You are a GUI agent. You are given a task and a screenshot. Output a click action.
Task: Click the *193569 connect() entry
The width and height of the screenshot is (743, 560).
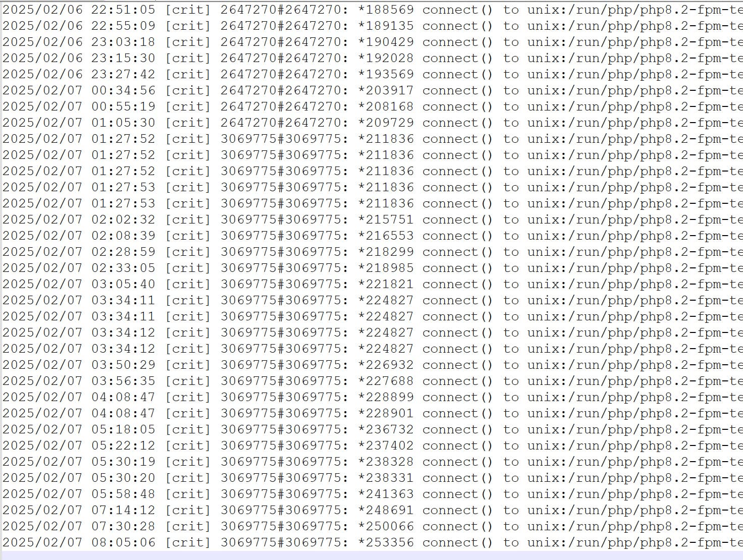coord(371,74)
